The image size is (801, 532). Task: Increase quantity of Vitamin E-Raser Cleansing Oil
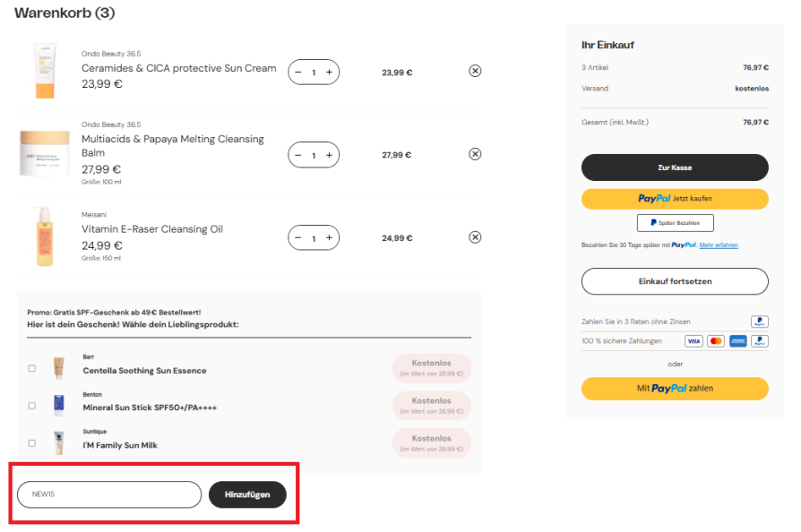330,238
